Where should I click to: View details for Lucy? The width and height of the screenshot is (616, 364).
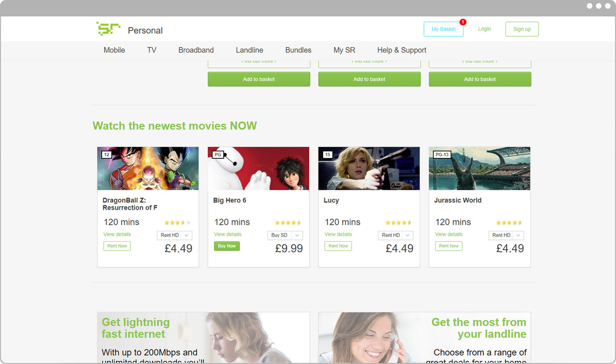click(338, 234)
